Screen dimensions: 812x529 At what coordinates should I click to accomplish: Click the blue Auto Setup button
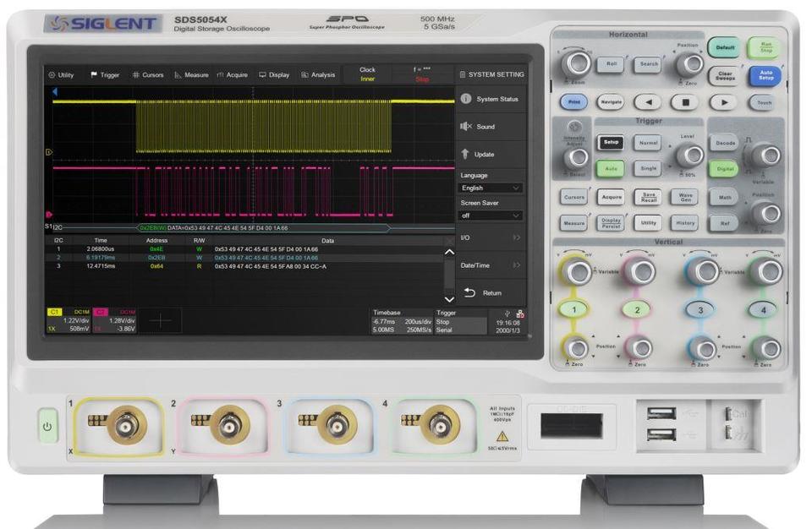[765, 75]
